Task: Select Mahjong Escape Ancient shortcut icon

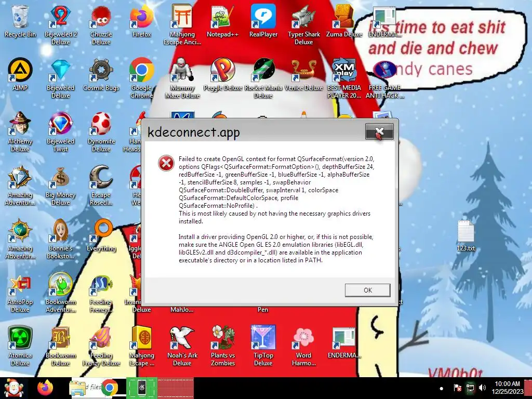Action: 182,25
